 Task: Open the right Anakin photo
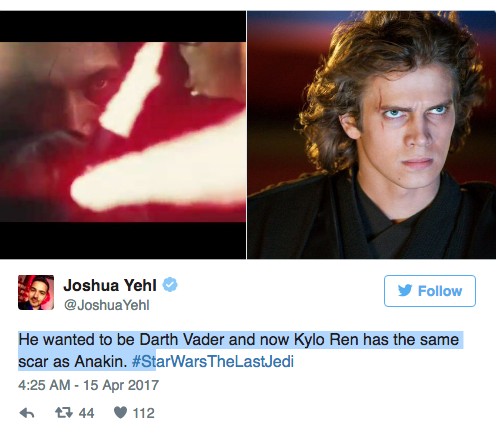(371, 135)
